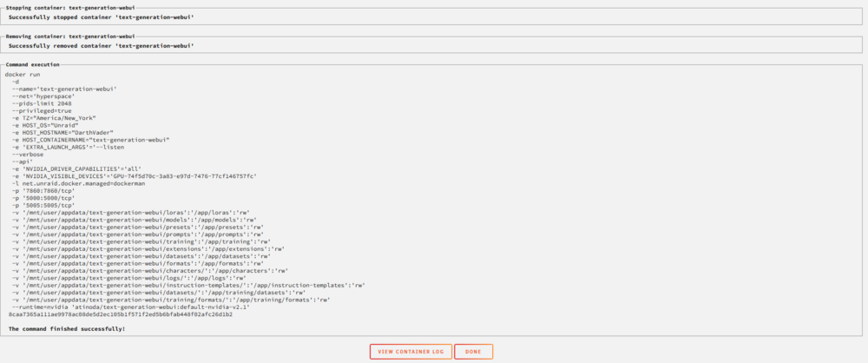Click the /app/loras volume mapping line

132,212
